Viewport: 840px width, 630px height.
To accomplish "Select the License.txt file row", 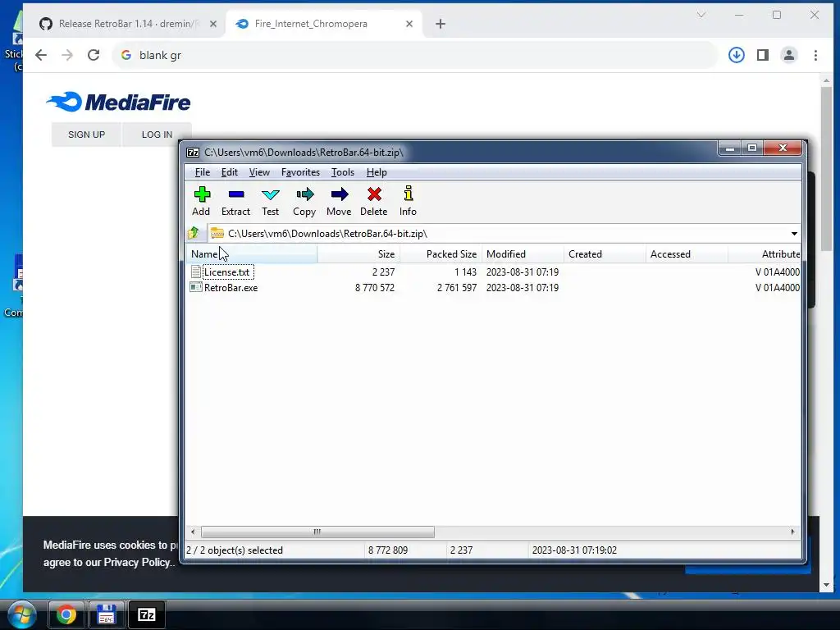I will pyautogui.click(x=494, y=272).
